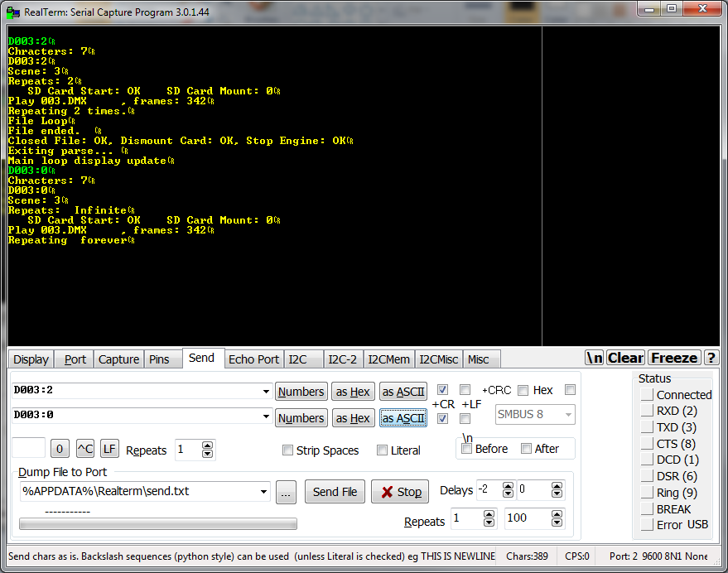
Task: Increase the second Delays value (0)
Action: pos(557,486)
